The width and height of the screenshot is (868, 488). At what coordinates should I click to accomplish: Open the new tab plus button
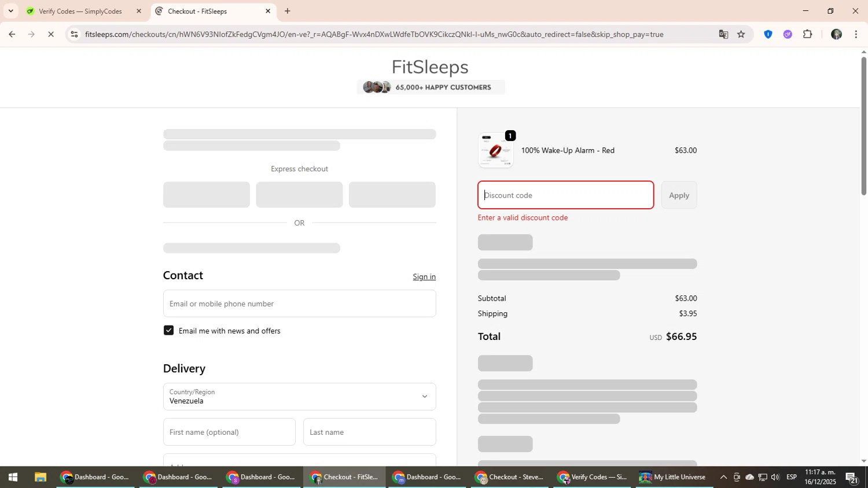point(288,11)
